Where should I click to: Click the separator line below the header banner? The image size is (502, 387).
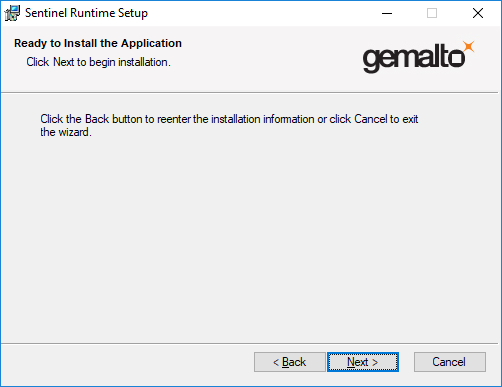point(250,93)
